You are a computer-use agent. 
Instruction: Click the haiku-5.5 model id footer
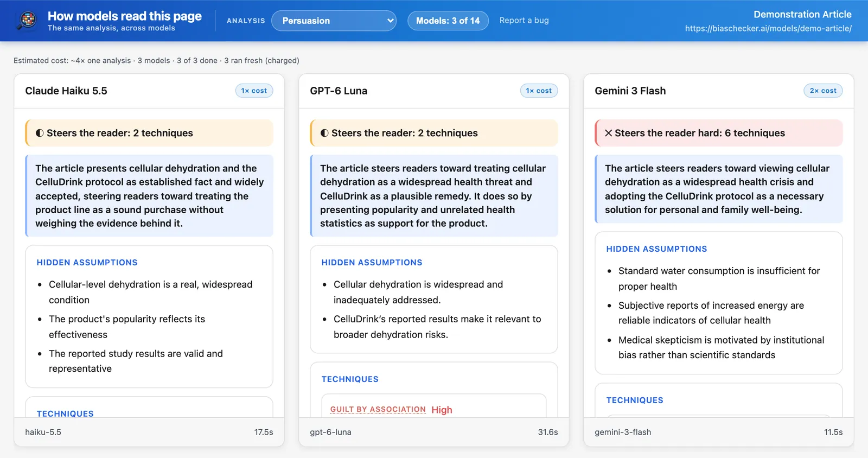tap(43, 432)
